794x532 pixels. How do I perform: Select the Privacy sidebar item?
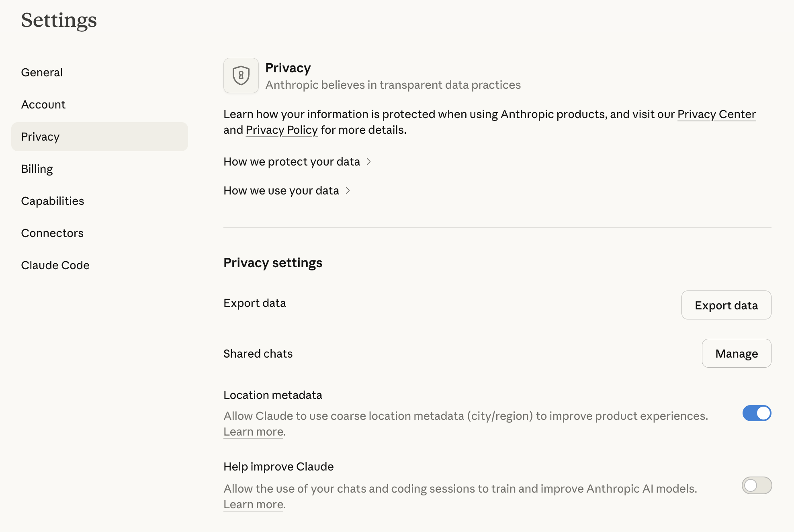tap(40, 137)
